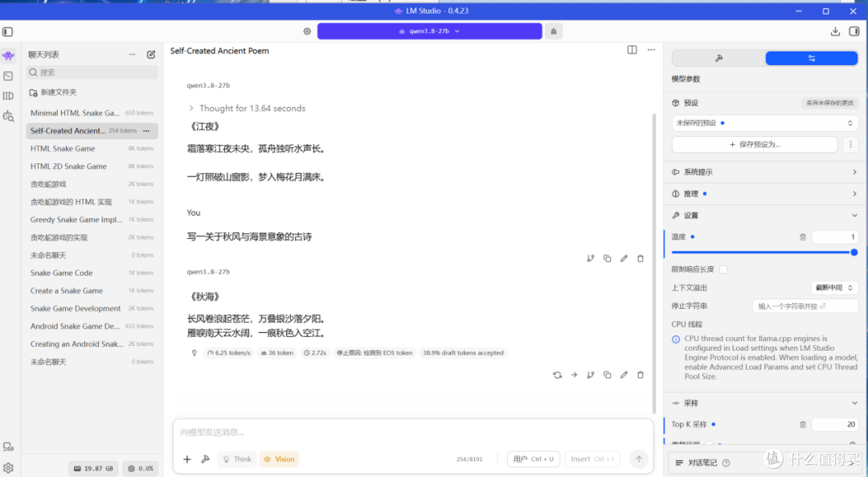Screen dimensions: 868x477
Task: Copy the user message about 秋风与海景
Action: (608, 259)
